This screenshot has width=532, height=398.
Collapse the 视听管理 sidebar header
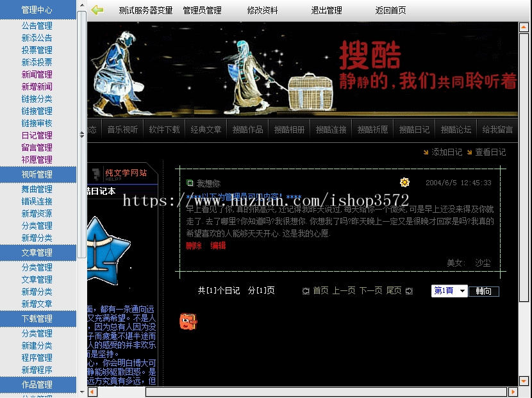click(x=38, y=174)
